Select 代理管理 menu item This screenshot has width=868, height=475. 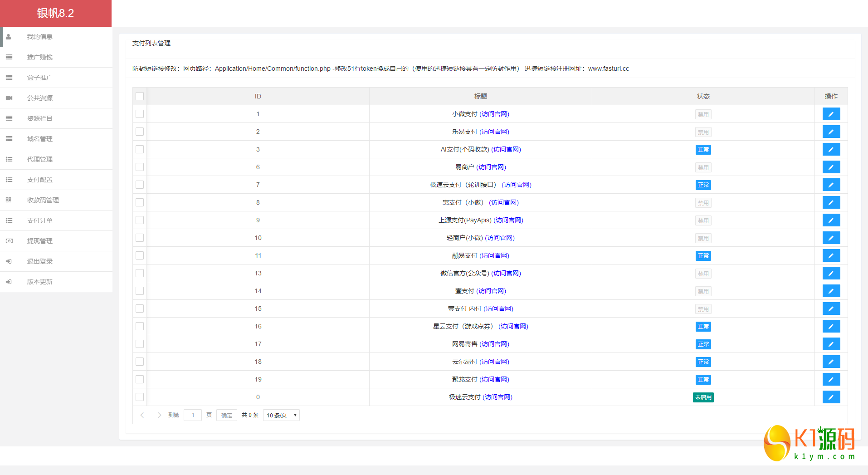56,159
